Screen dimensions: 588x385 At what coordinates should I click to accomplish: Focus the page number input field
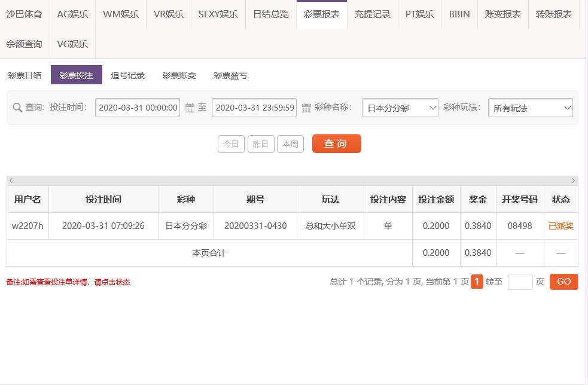click(520, 282)
